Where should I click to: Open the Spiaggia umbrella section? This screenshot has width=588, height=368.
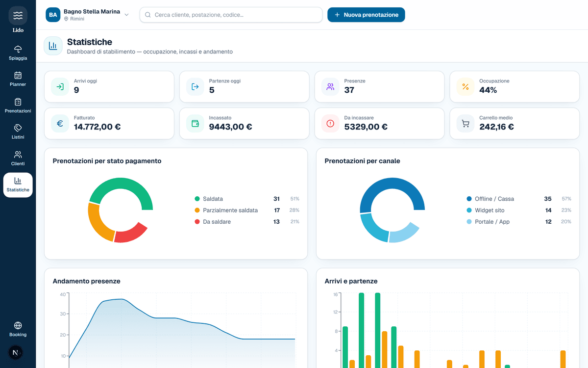click(x=18, y=53)
